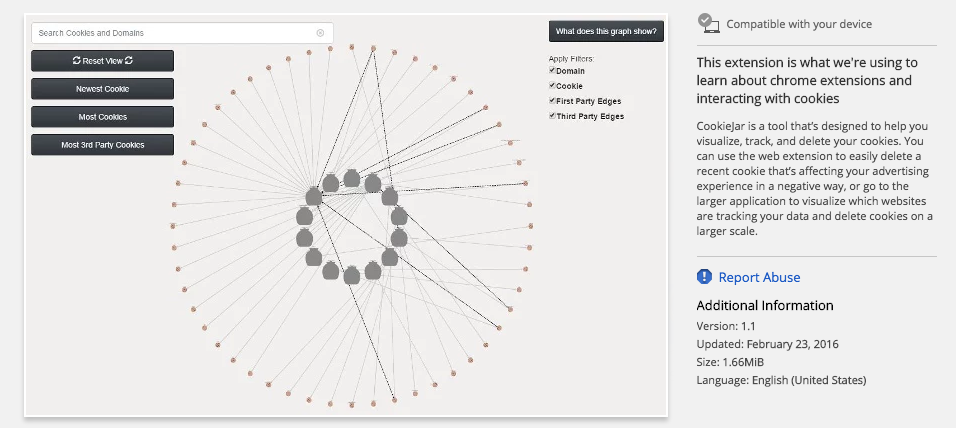Show Most 3rd Party Cookies
Screen dimensions: 956x428
tap(102, 145)
